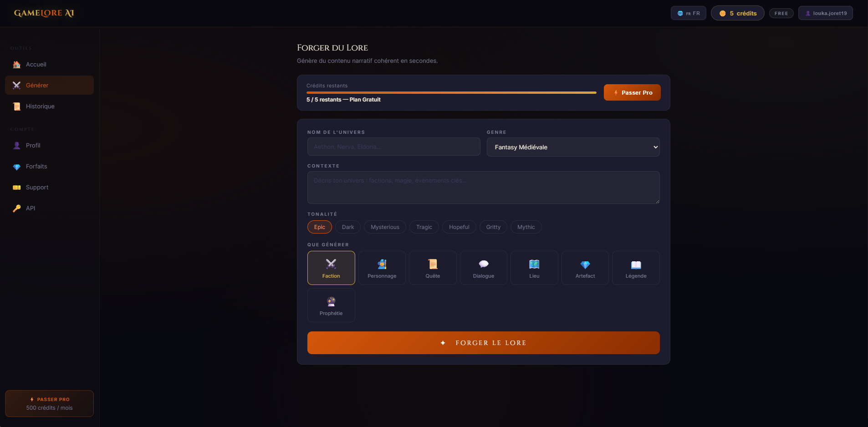Screen dimensions: 868x427
Task: Click the FREE plan badge
Action: [781, 13]
